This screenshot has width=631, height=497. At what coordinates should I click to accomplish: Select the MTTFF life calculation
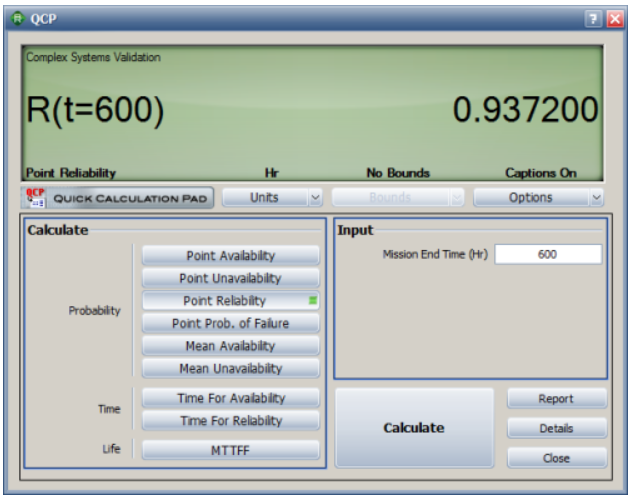(231, 450)
